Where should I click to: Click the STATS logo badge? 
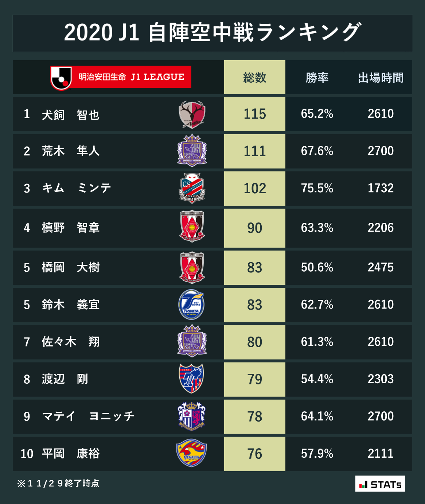[380, 484]
